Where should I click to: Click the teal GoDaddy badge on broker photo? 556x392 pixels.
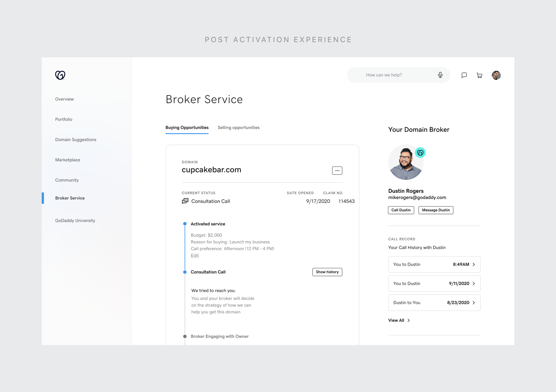click(x=420, y=153)
